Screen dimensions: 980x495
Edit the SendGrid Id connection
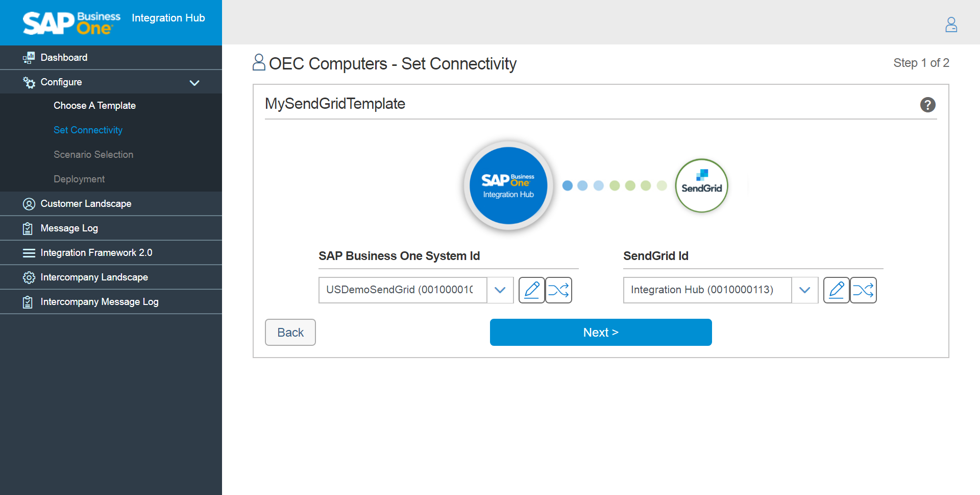[836, 290]
